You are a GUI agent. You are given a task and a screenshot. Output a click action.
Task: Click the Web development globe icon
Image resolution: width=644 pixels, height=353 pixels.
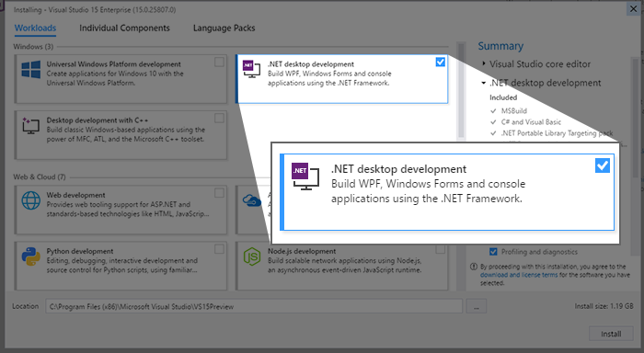click(30, 200)
